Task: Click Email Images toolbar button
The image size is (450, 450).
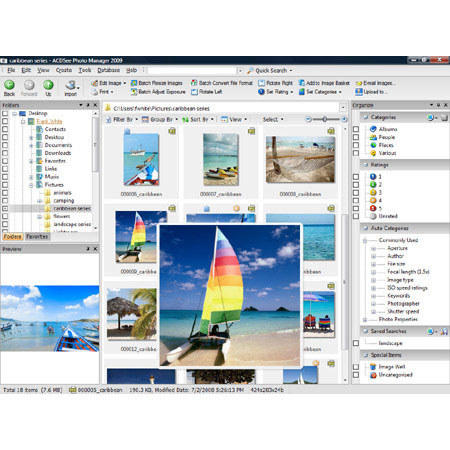Action: [x=375, y=83]
